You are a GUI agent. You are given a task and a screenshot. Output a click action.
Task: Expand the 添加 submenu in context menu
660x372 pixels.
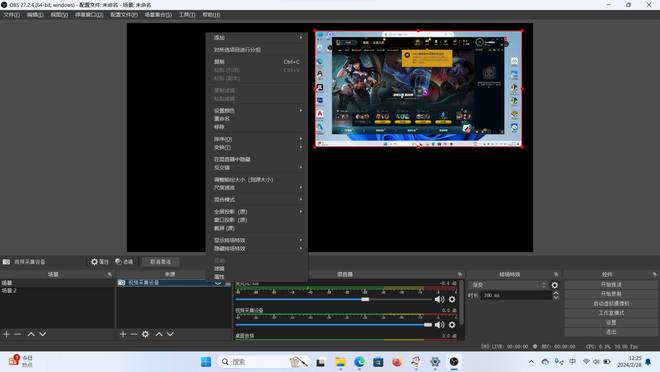257,38
